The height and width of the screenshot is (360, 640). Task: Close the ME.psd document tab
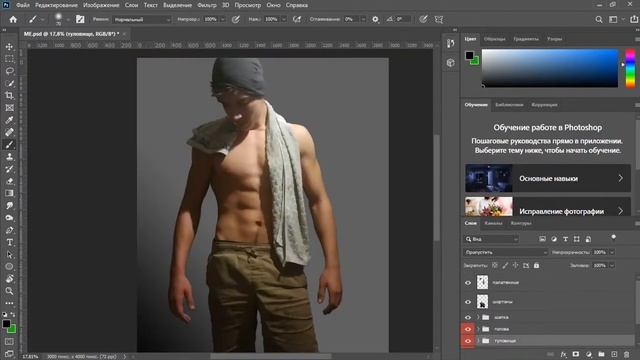point(124,34)
